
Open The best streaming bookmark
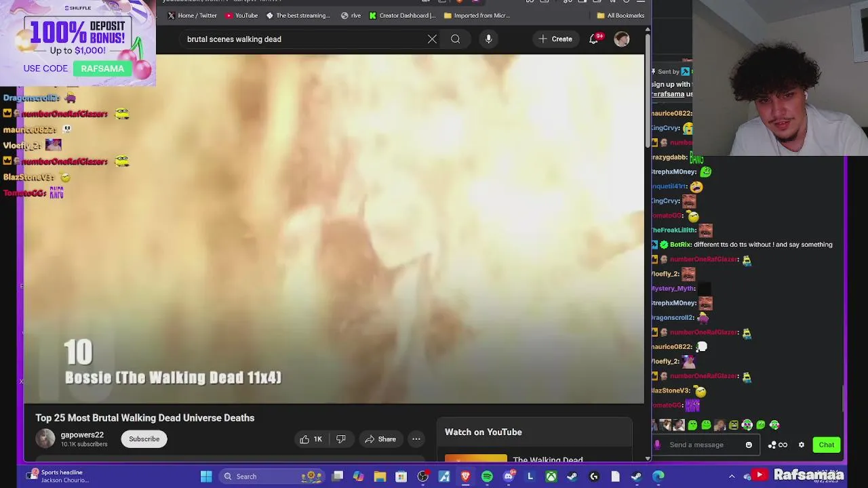[298, 16]
